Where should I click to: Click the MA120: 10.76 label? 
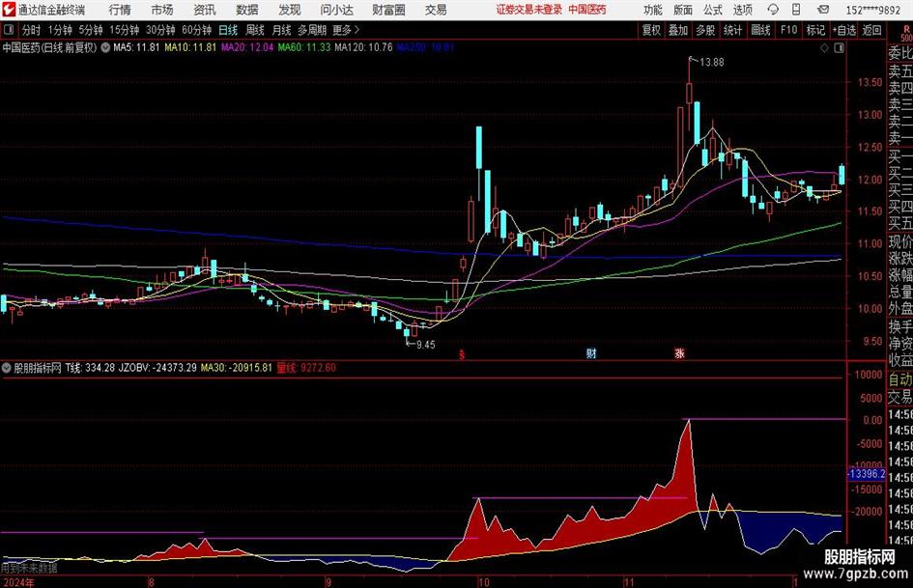pyautogui.click(x=364, y=47)
